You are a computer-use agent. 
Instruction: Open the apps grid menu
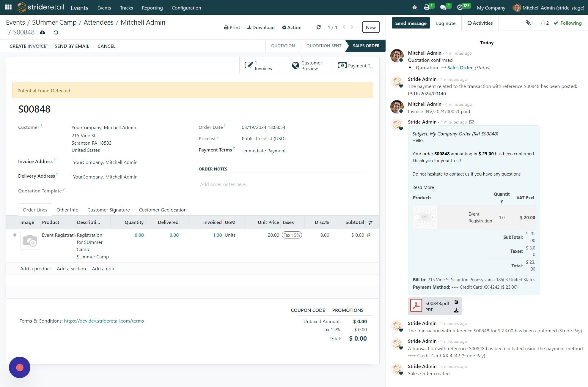click(8, 7)
